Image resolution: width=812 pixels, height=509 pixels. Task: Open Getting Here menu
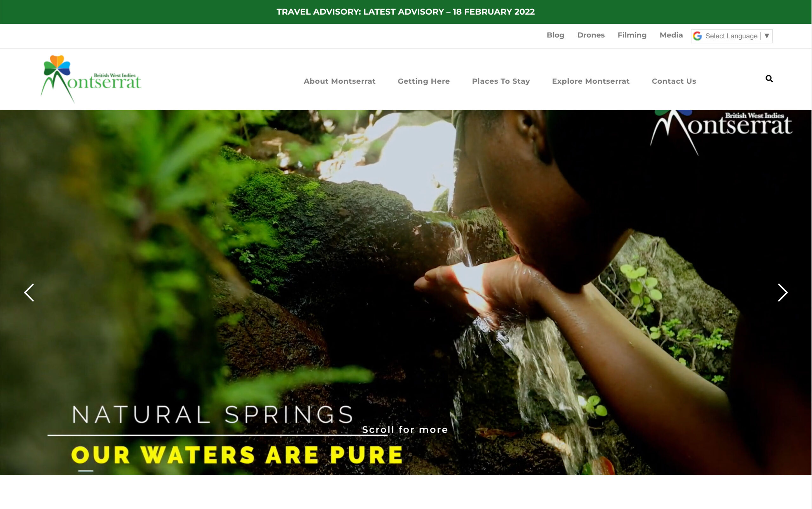click(423, 81)
